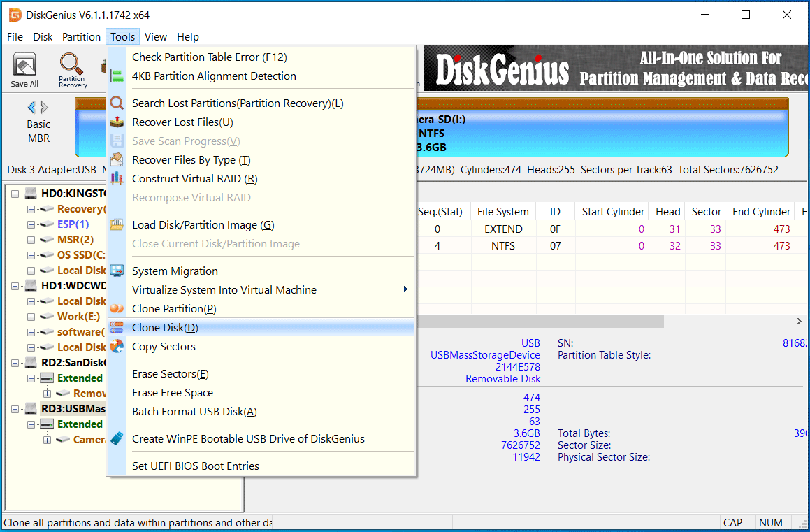This screenshot has height=532, width=810.
Task: Click the Save All toolbar icon
Action: pyautogui.click(x=24, y=69)
